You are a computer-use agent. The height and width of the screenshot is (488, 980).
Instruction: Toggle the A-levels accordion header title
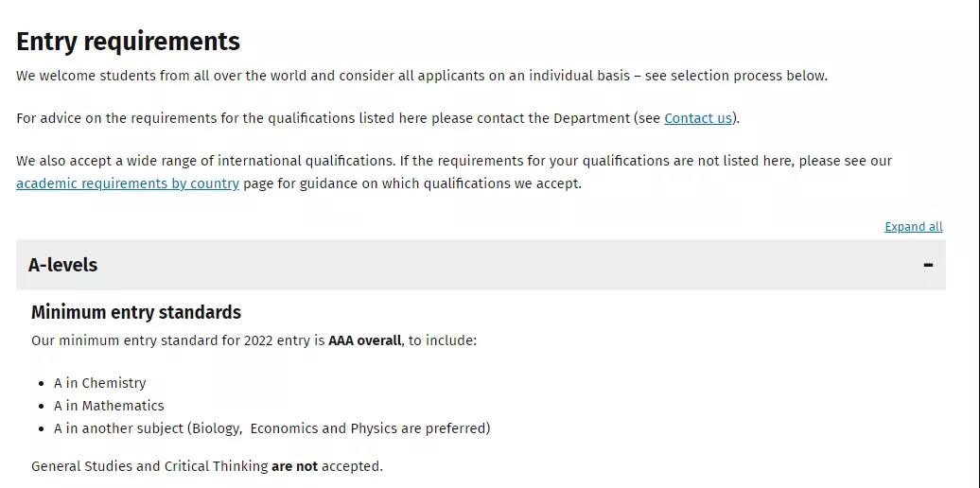[63, 265]
